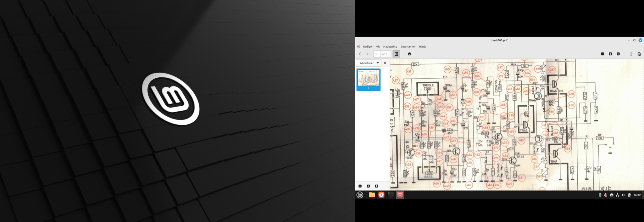Print the bm4000.pdf document
Viewport: 644px width, 222px height.
[409, 54]
